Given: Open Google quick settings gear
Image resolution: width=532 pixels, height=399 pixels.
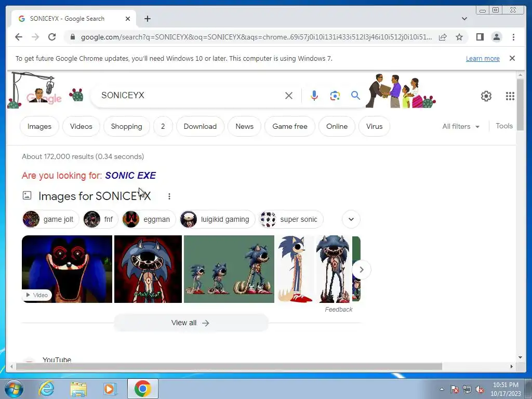Looking at the screenshot, I should 486,96.
